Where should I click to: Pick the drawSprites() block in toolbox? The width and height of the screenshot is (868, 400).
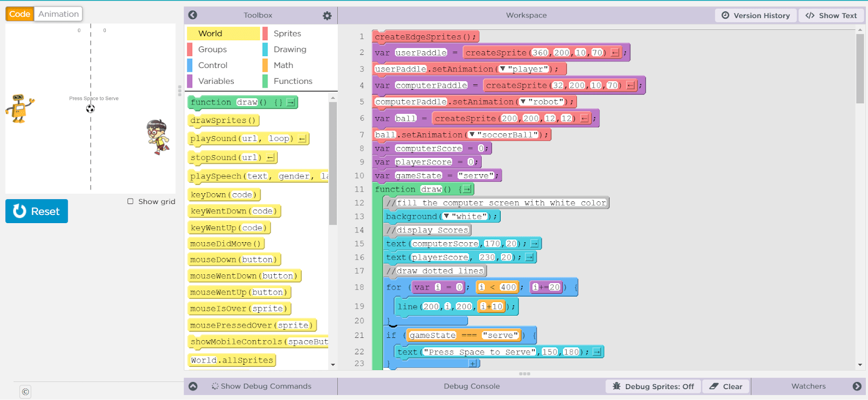(223, 120)
